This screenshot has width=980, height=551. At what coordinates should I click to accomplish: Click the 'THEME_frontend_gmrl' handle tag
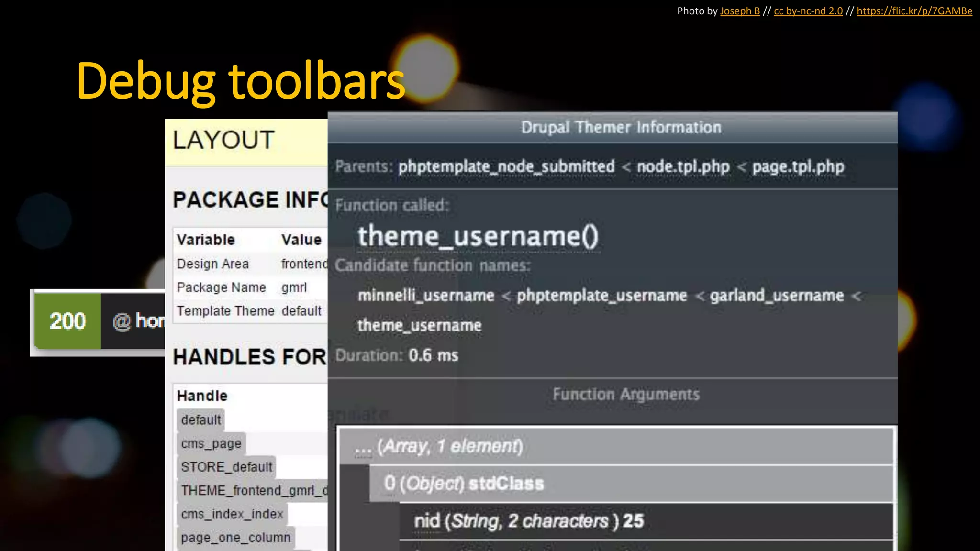coord(252,491)
